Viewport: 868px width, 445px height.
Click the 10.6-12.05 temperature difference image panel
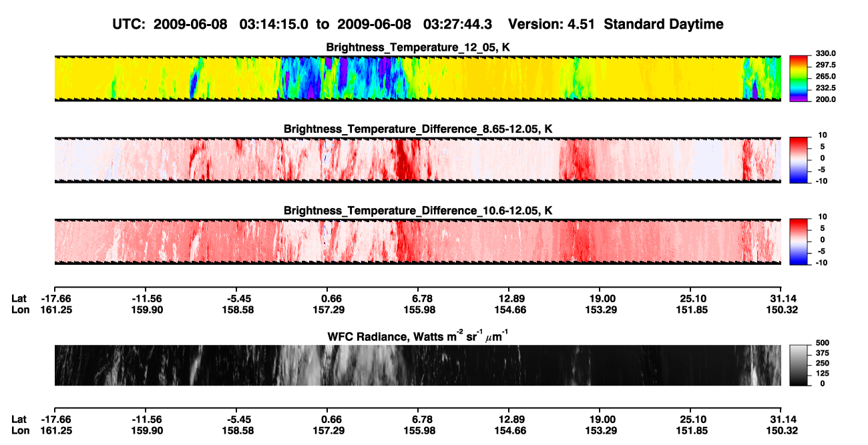(x=417, y=242)
